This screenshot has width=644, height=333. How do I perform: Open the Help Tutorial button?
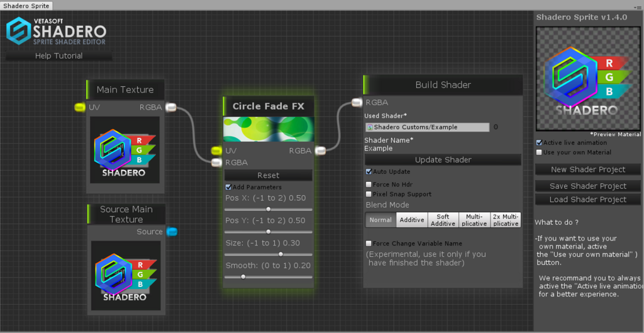(x=58, y=56)
